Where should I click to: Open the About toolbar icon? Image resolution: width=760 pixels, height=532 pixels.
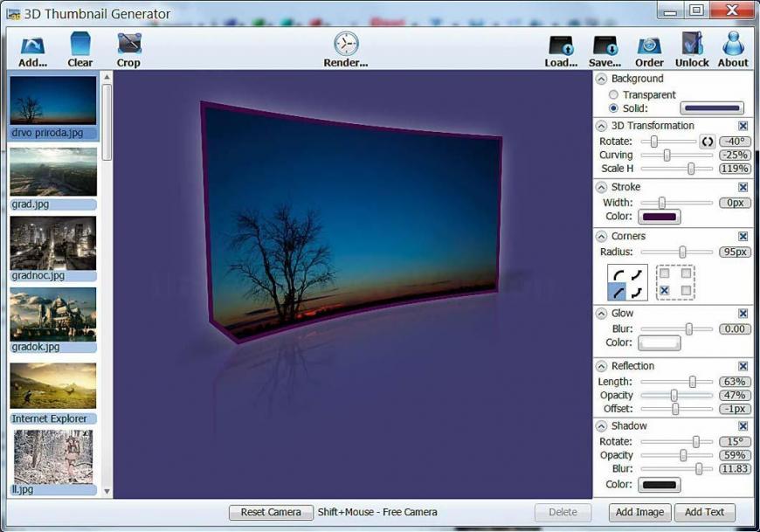click(x=733, y=44)
